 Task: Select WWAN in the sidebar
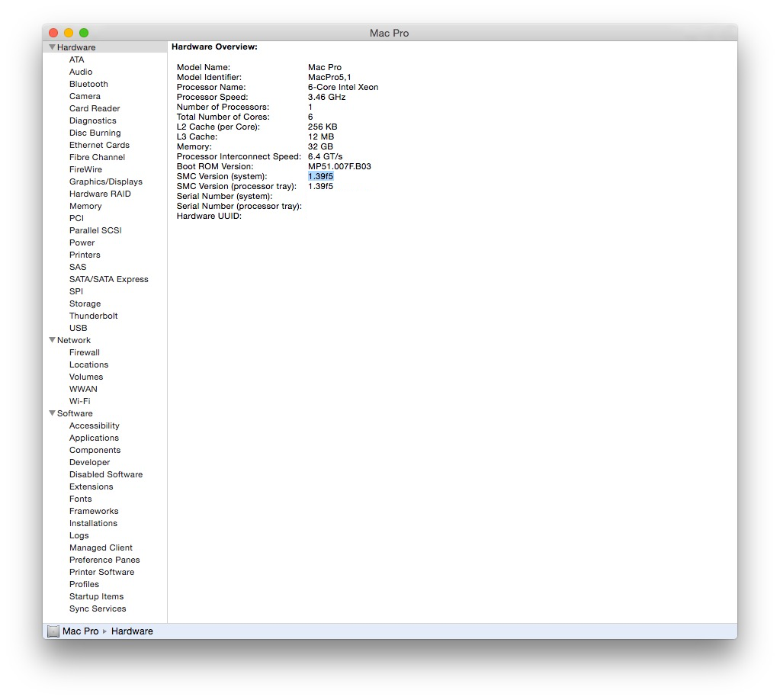coord(83,389)
